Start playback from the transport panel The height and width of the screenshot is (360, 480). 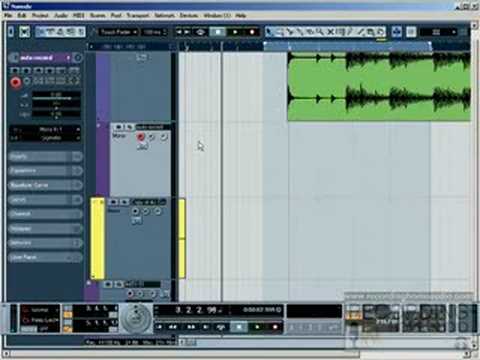[257, 327]
